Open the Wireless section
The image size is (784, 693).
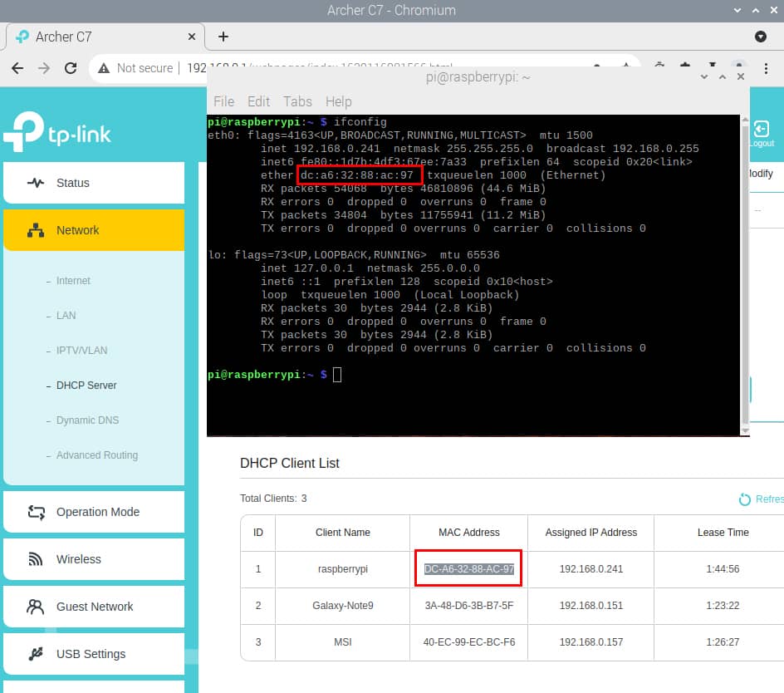94,559
